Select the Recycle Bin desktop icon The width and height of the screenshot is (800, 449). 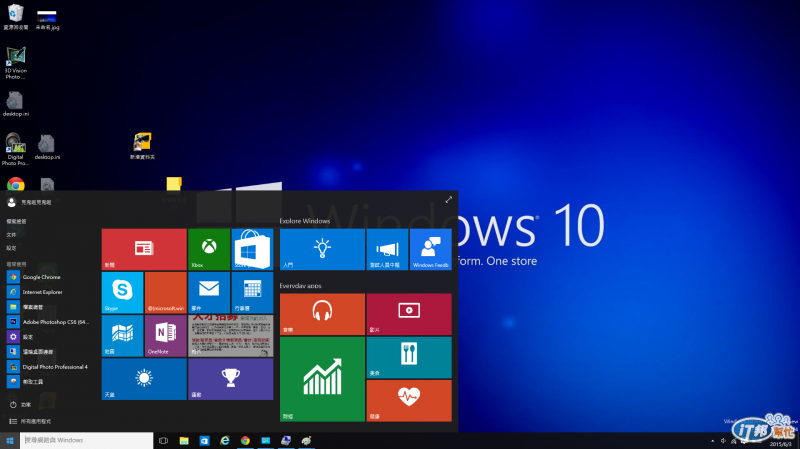15,17
